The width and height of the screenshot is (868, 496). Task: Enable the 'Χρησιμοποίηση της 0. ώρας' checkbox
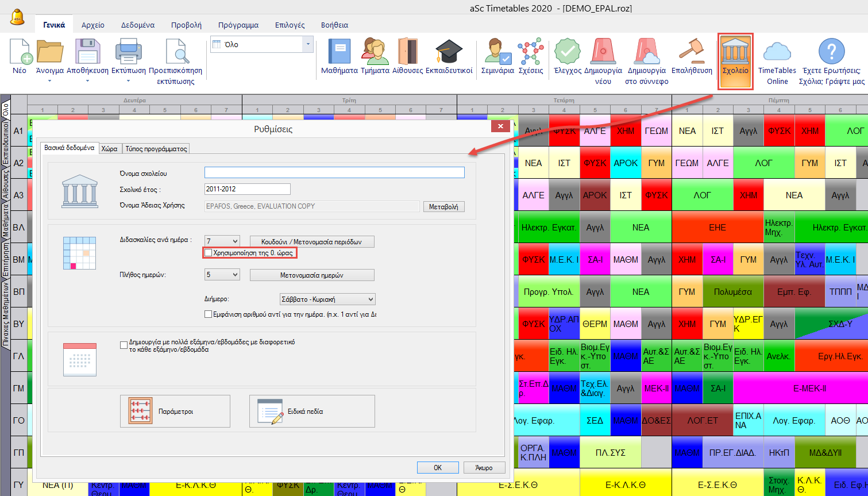(x=209, y=253)
